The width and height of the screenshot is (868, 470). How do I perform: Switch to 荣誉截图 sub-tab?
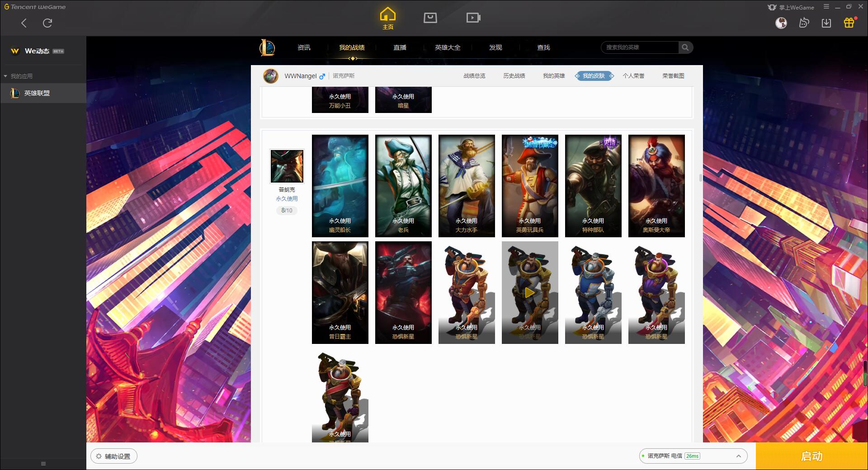pos(673,76)
